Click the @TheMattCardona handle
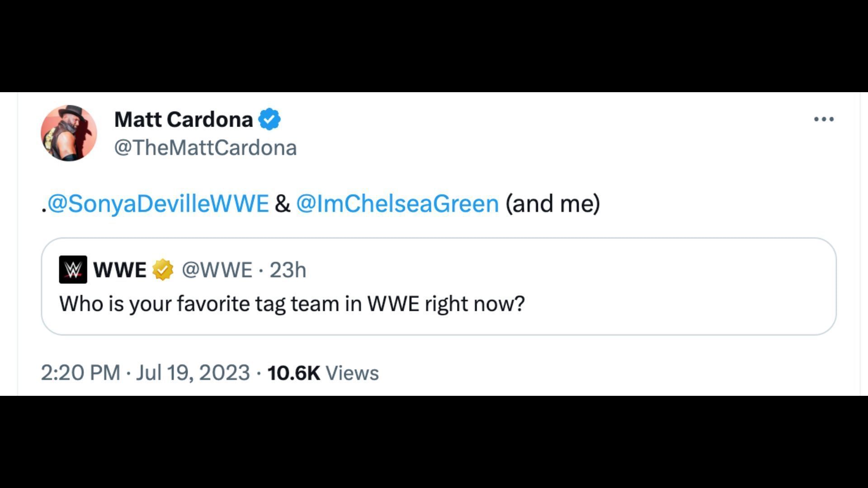 pyautogui.click(x=205, y=148)
